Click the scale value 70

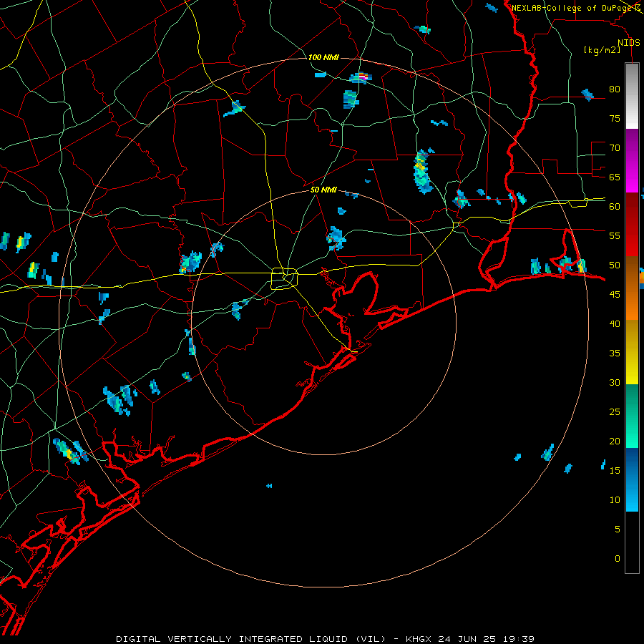[x=615, y=148]
